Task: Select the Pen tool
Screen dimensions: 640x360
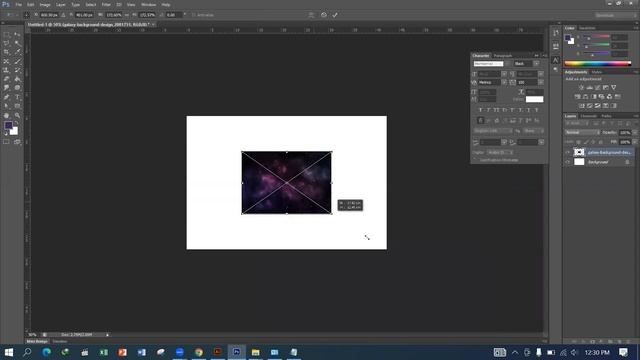Action: (x=7, y=97)
